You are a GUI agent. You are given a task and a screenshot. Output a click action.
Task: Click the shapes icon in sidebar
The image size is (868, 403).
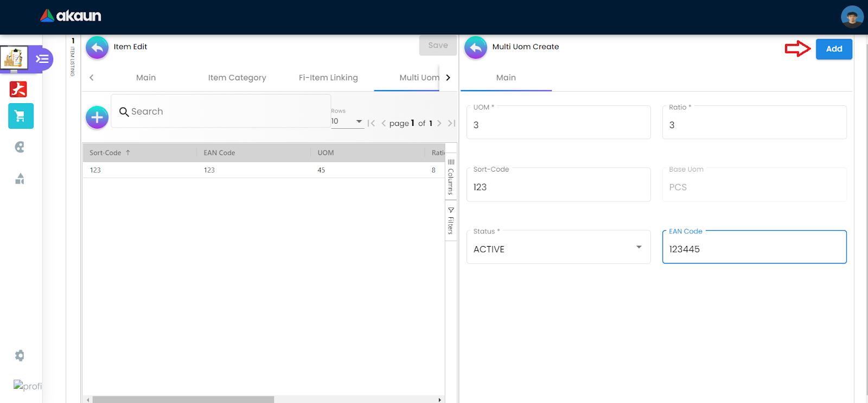pos(20,179)
